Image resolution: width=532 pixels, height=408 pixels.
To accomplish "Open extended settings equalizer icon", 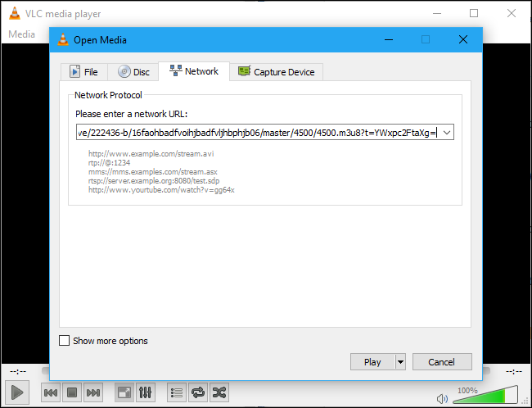I will coord(145,392).
